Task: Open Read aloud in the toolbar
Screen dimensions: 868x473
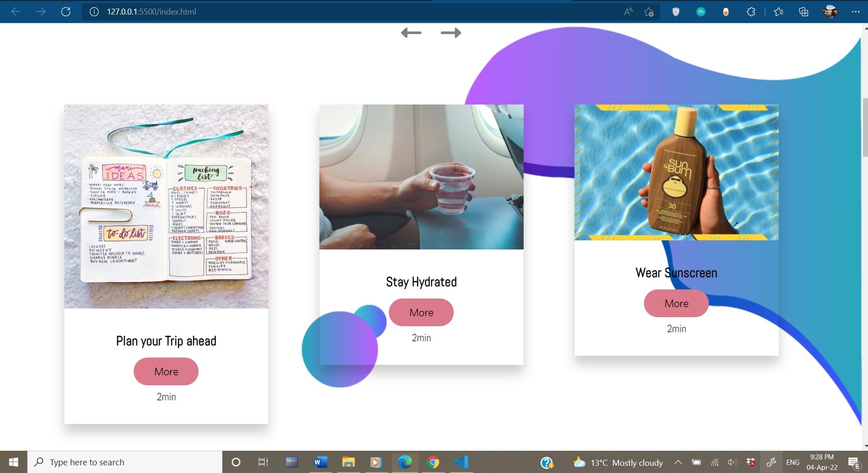Action: tap(628, 12)
